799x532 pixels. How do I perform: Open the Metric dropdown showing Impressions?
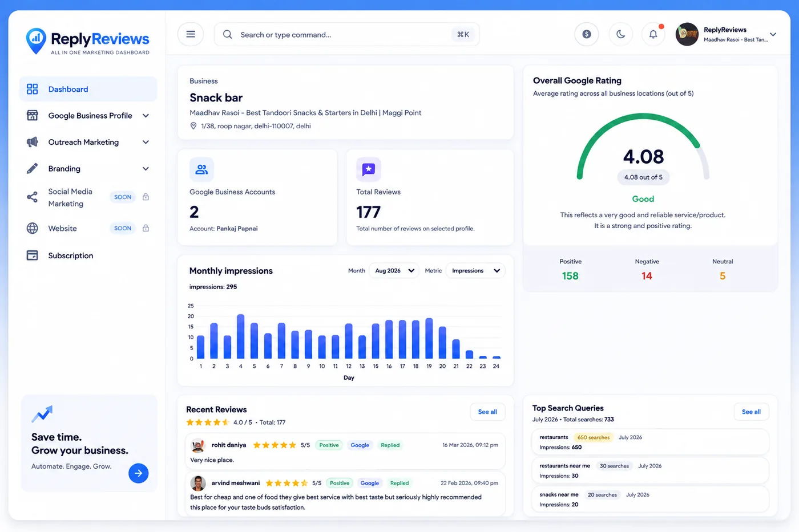coord(475,271)
